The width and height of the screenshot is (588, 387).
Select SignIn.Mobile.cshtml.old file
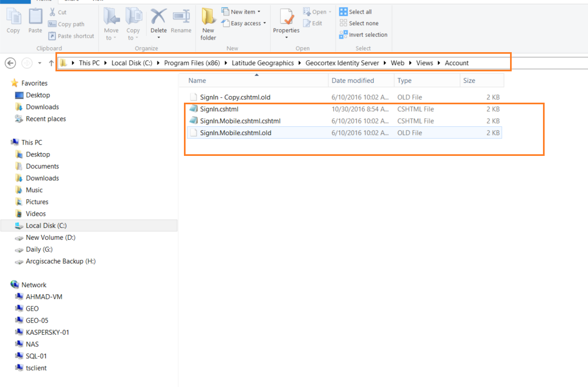344,133
